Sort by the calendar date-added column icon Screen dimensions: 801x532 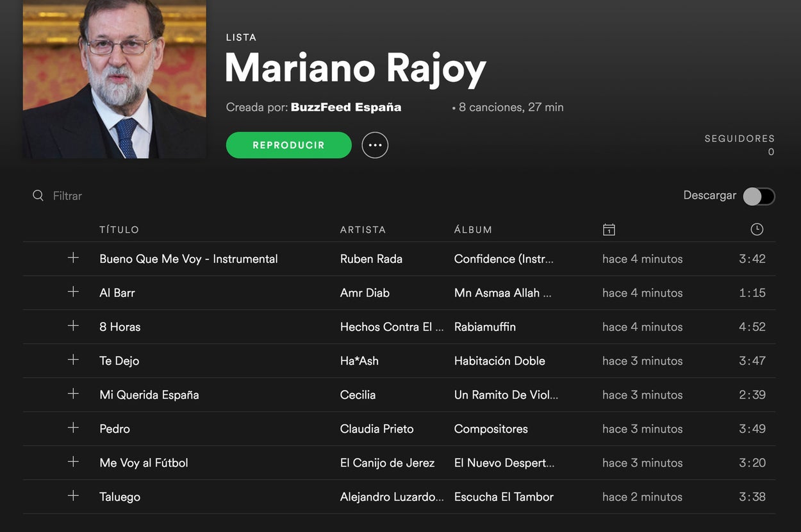click(609, 229)
